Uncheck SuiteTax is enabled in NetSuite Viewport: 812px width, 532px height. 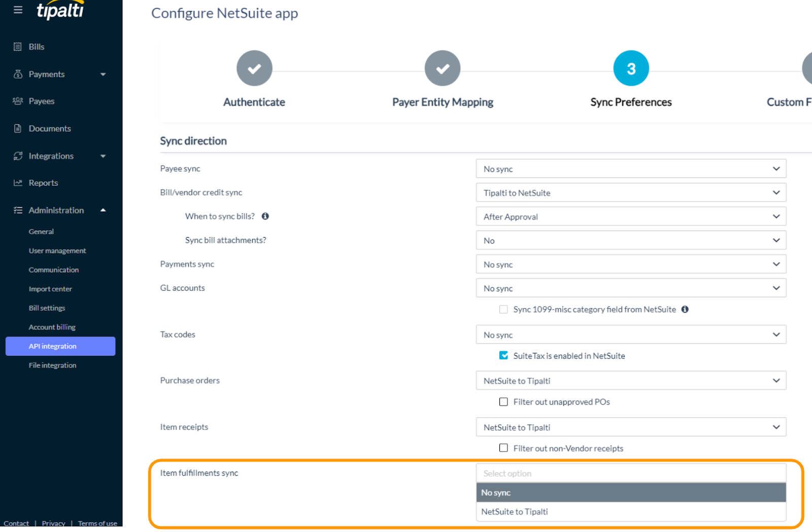(503, 355)
